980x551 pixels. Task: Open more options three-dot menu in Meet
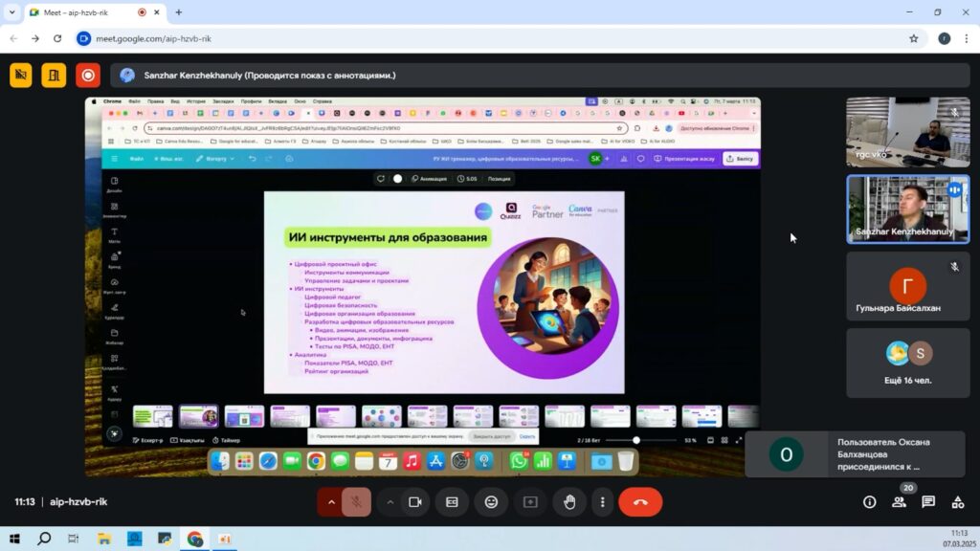[x=603, y=502]
